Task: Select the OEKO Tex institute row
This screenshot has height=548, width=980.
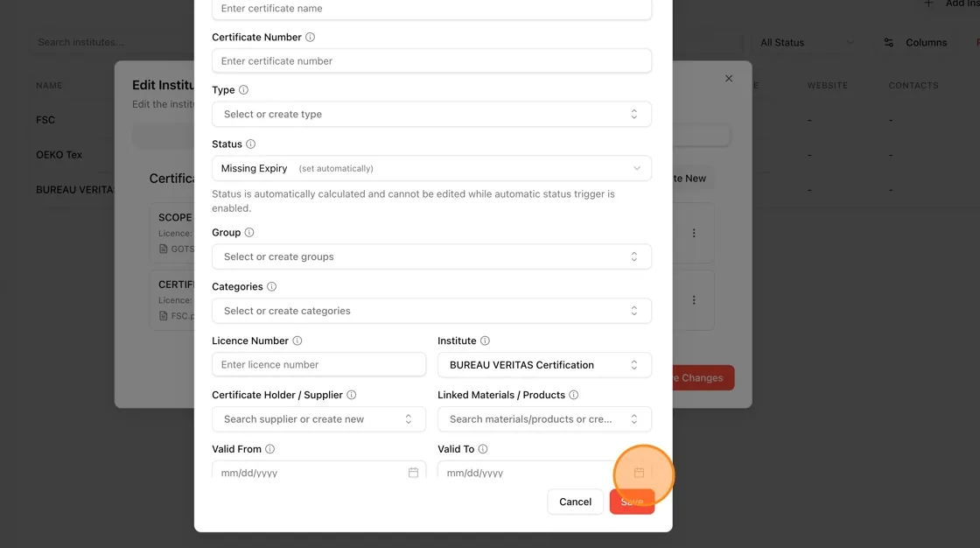Action: pyautogui.click(x=59, y=155)
